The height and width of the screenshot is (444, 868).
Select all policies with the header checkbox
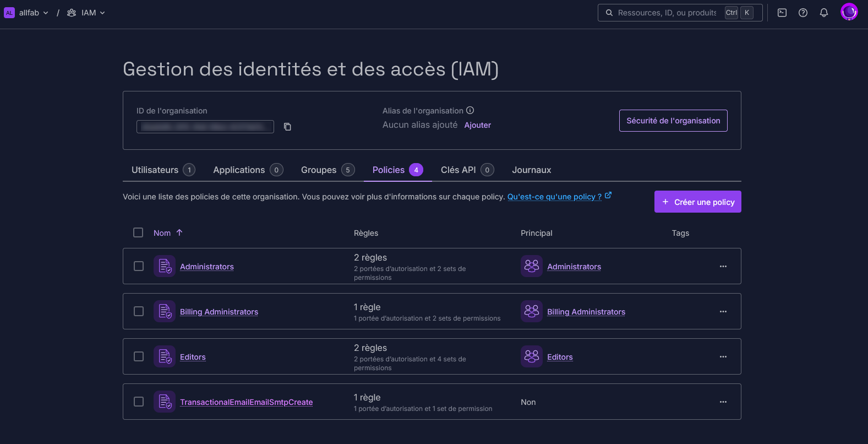coord(138,232)
